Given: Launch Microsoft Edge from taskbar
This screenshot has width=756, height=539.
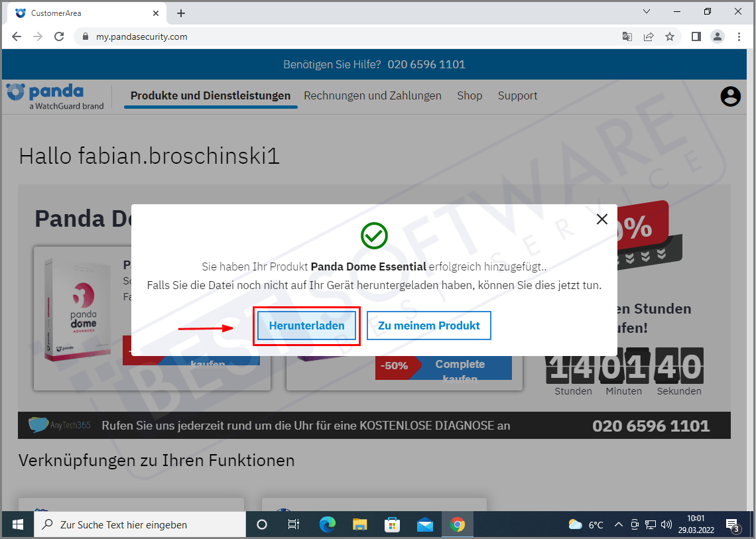Looking at the screenshot, I should tap(328, 524).
